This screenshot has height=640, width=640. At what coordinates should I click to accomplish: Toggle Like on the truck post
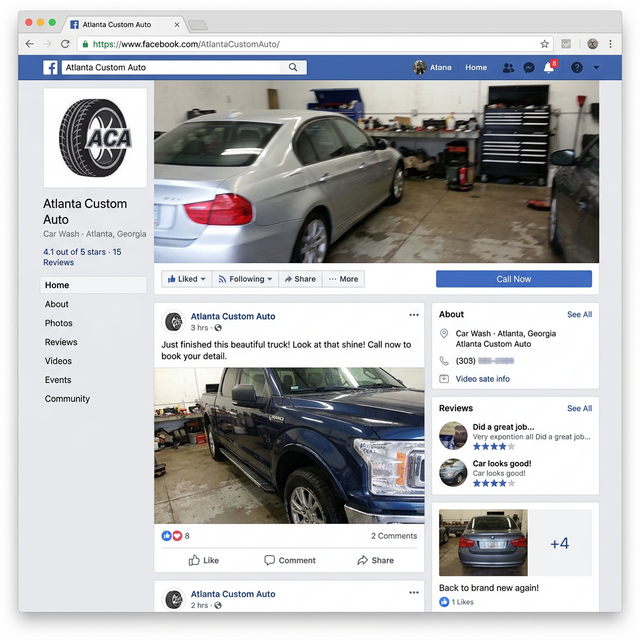(x=204, y=560)
